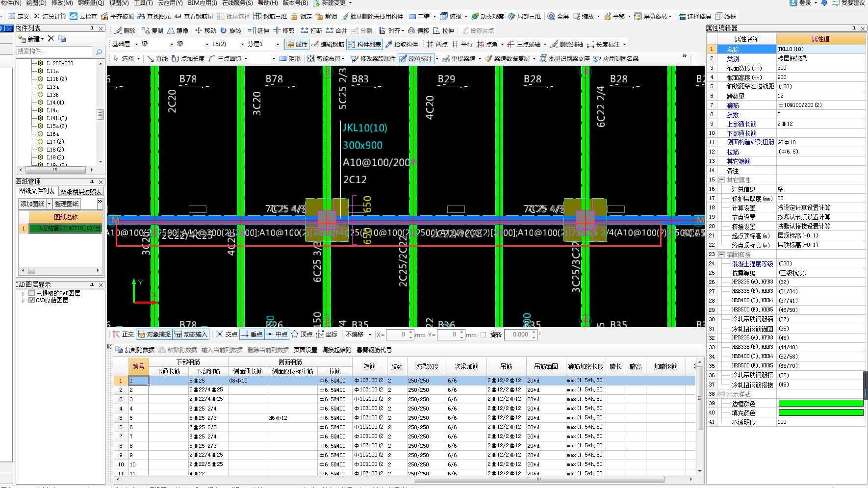Click the 原位标注 button

(x=416, y=58)
